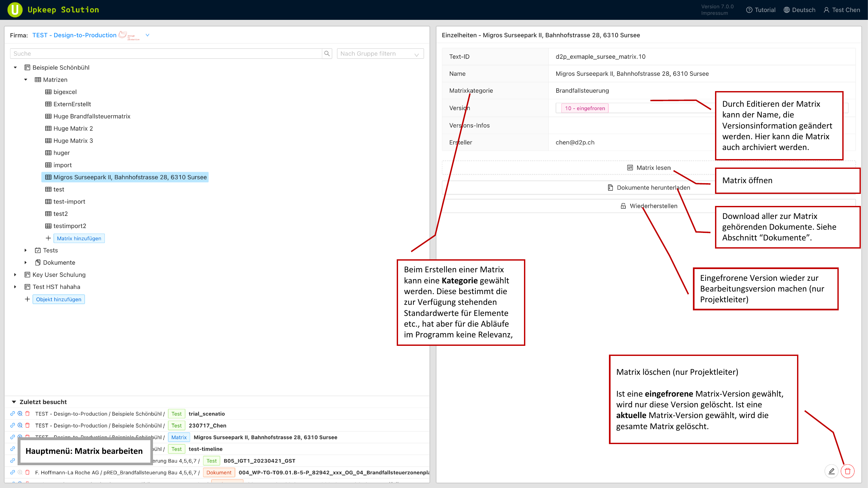Click the edit pencil icon for the matrix
Viewport: 868px width, 488px height.
(x=831, y=471)
